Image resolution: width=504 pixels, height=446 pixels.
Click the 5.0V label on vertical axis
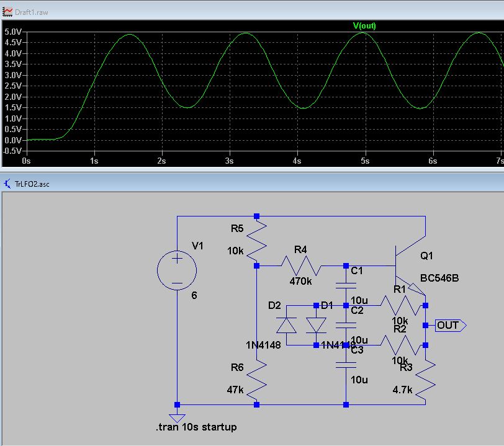pos(12,31)
